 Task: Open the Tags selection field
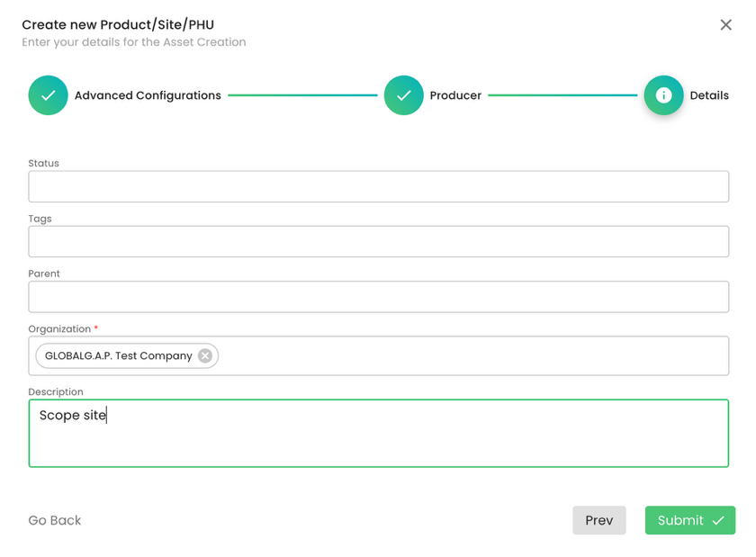point(378,242)
